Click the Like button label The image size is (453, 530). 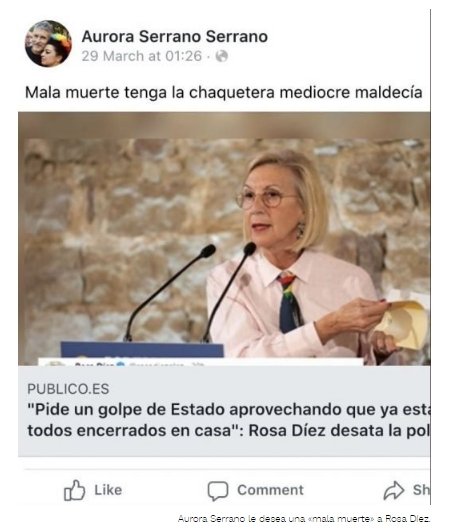click(x=108, y=490)
